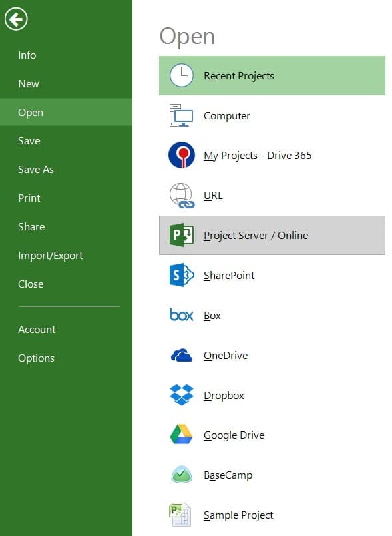
Task: Choose Project Server / Online label
Action: [x=256, y=236]
